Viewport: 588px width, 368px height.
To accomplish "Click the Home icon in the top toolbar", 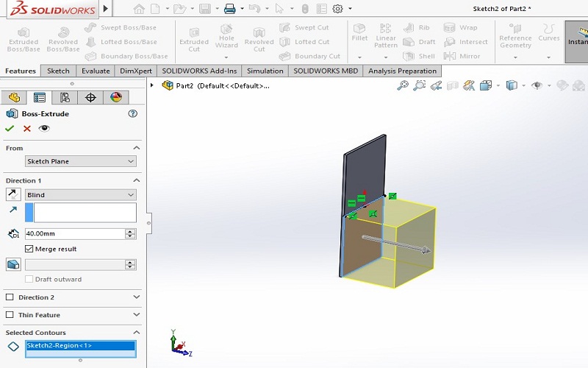I will (x=139, y=9).
